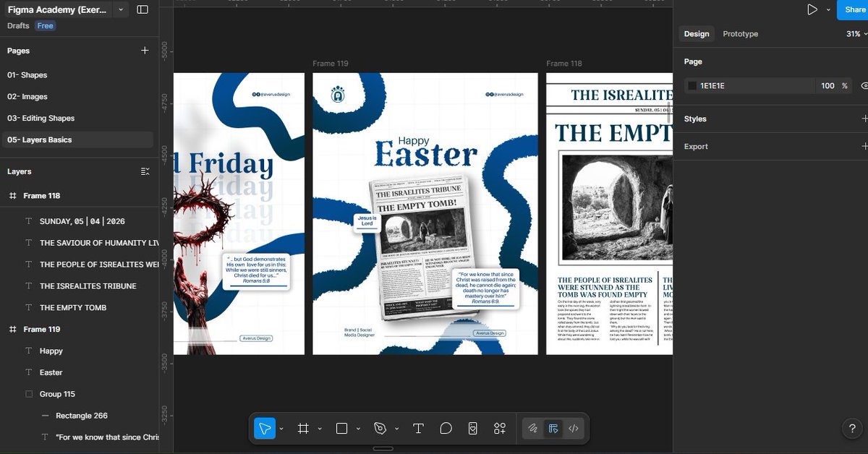
Task: Select the Comment tool
Action: (446, 429)
